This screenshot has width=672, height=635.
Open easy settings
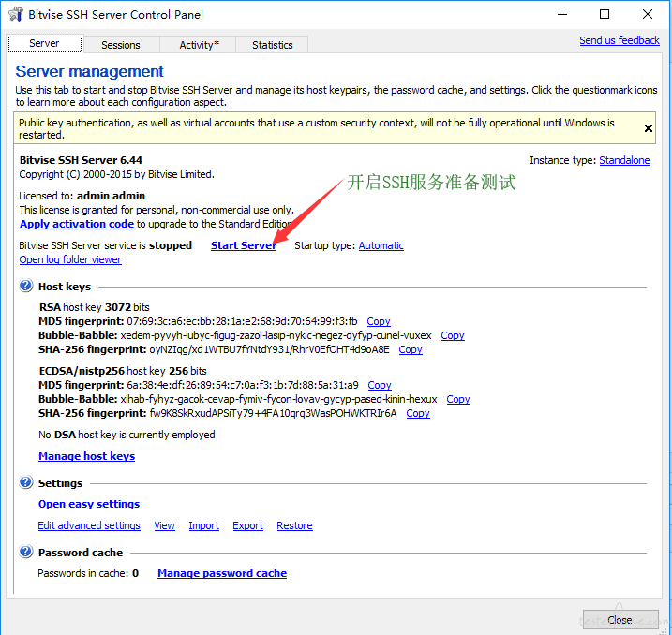[89, 504]
